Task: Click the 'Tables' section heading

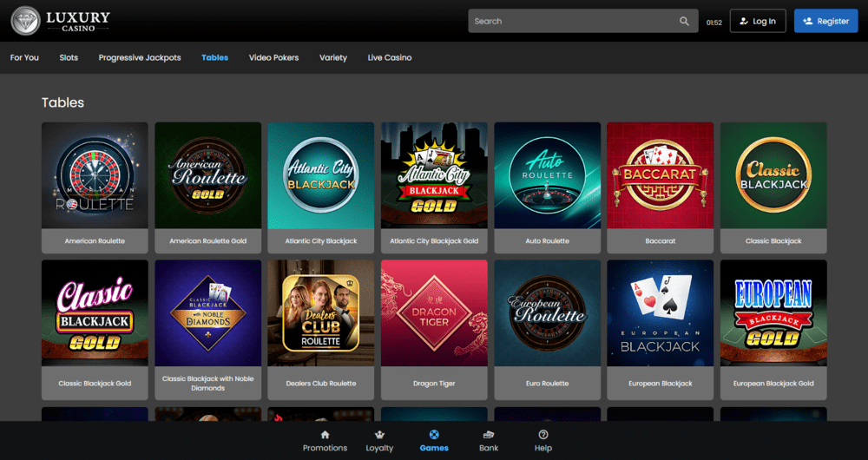Action: (62, 102)
